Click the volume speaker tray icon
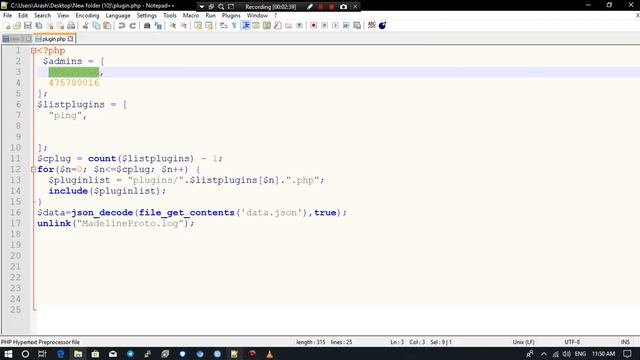The width and height of the screenshot is (640, 360). (567, 354)
